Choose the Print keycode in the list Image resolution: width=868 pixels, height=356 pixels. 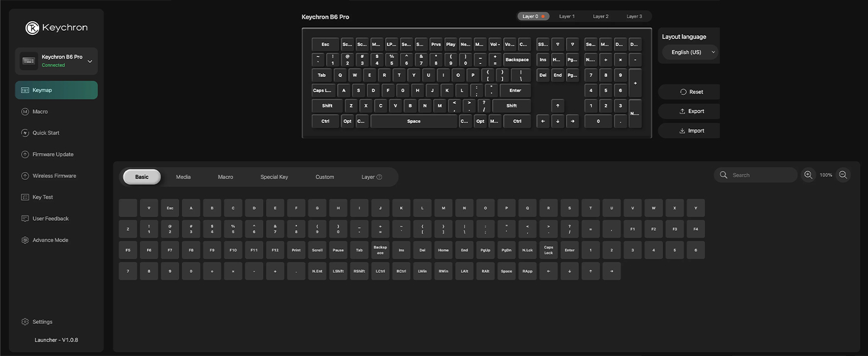click(296, 250)
